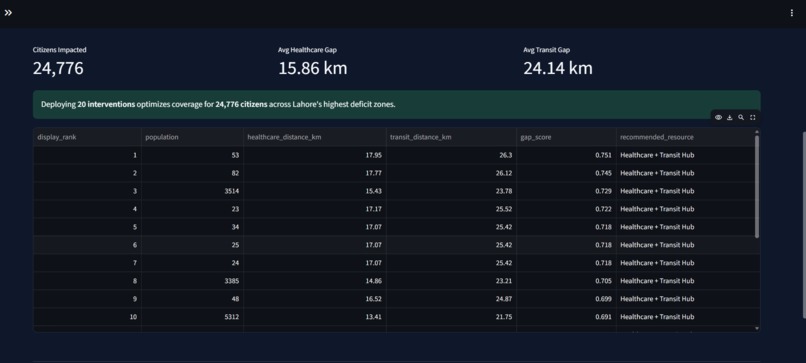Click Avg Transit Gap value 24.14 km
The image size is (806, 363).
pos(558,68)
